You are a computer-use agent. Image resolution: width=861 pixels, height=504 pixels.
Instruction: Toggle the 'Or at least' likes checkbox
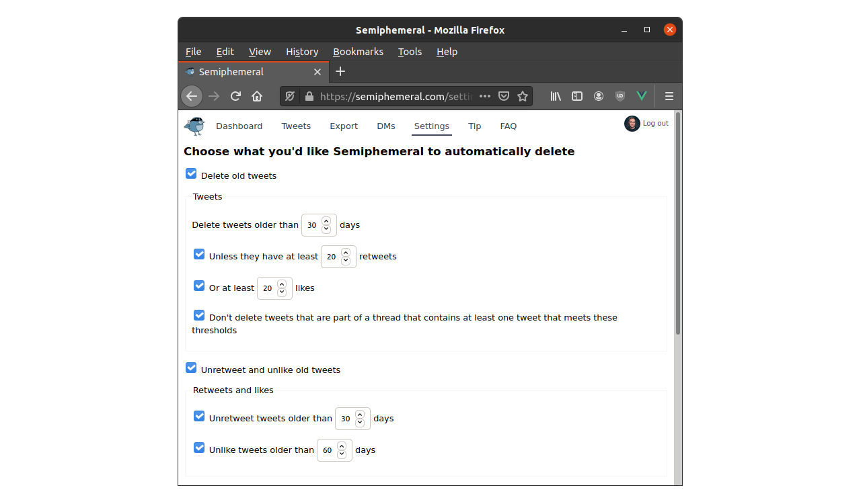click(199, 286)
